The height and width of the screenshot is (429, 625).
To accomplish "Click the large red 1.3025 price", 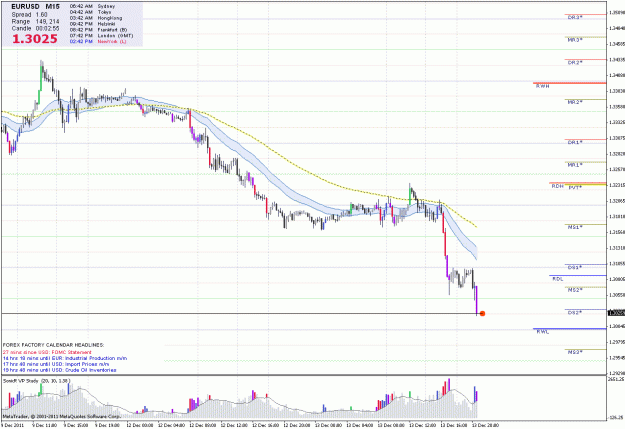I will pos(35,39).
